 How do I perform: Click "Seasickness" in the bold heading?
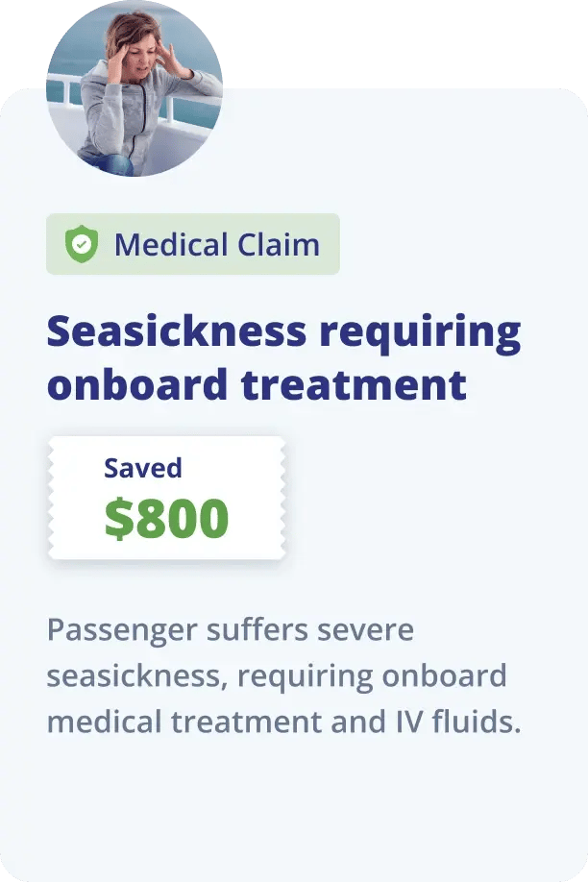[x=177, y=332]
